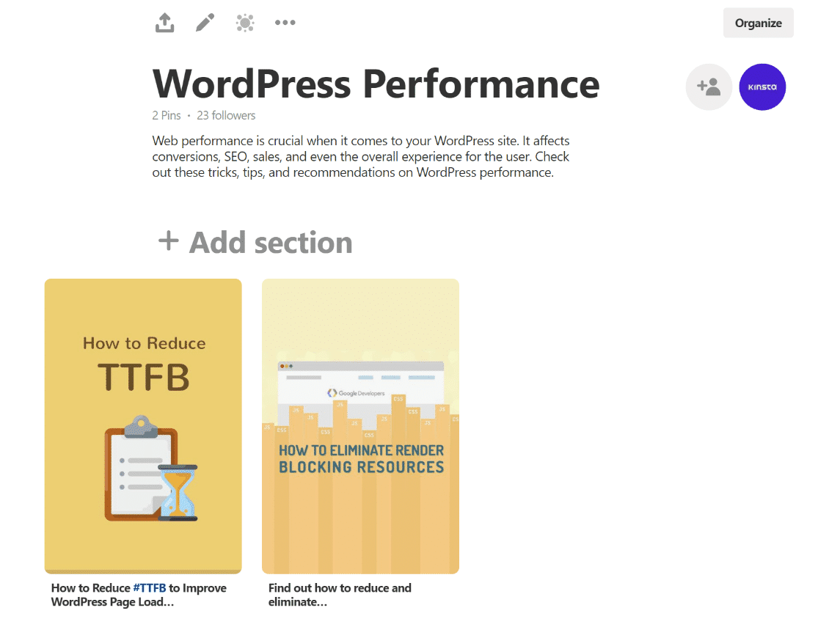Open the three-dot more options menu
840x627 pixels.
pos(285,23)
